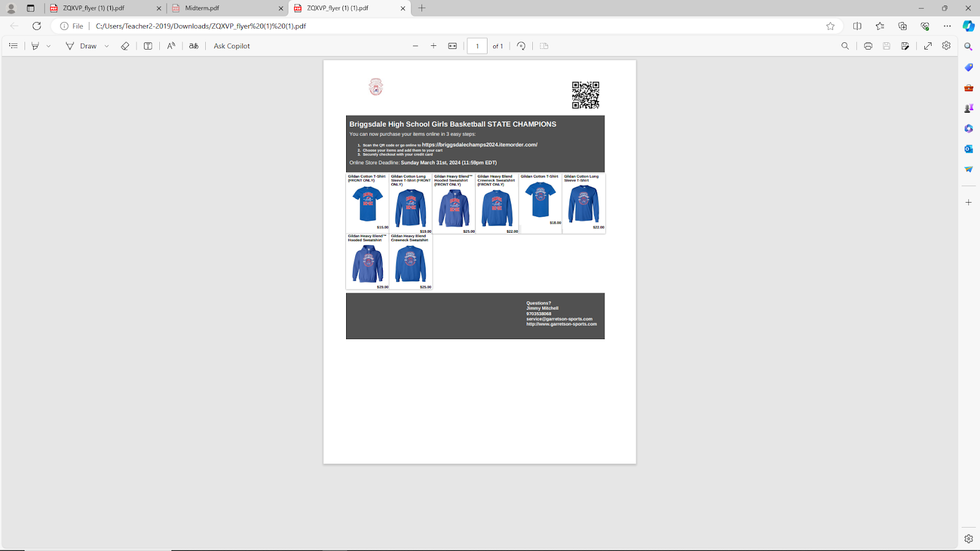
Task: Click the $29.00 Hooded Sweatshirt image
Action: (367, 264)
